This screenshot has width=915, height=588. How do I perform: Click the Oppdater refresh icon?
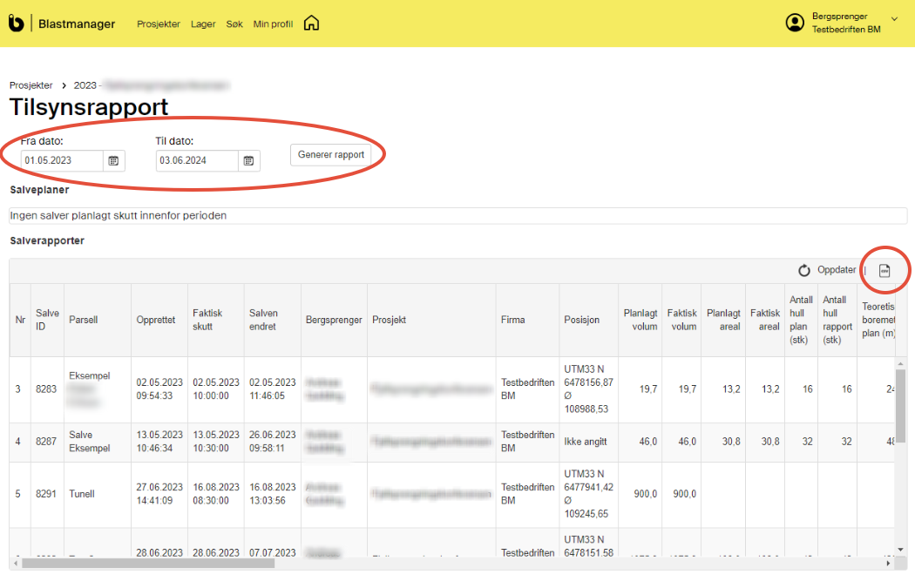click(804, 270)
